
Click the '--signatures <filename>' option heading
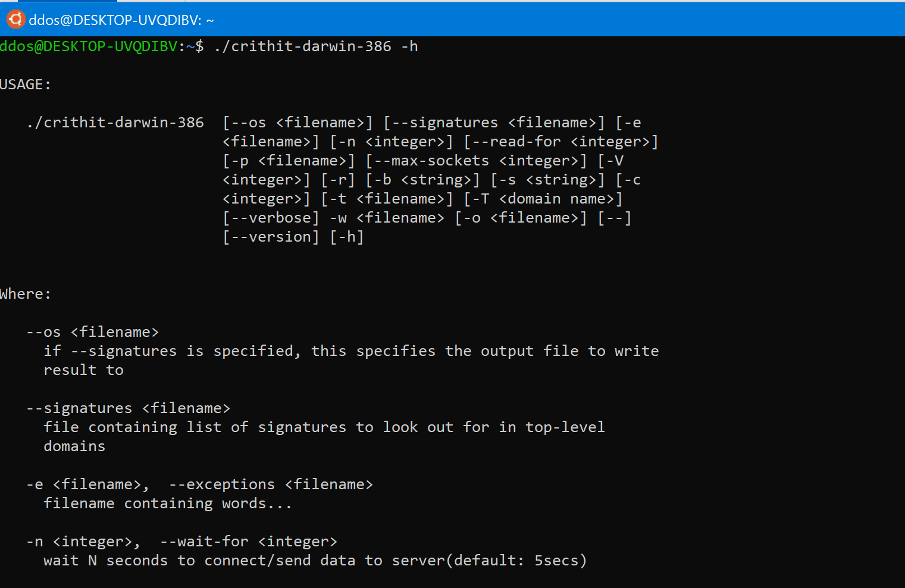129,408
